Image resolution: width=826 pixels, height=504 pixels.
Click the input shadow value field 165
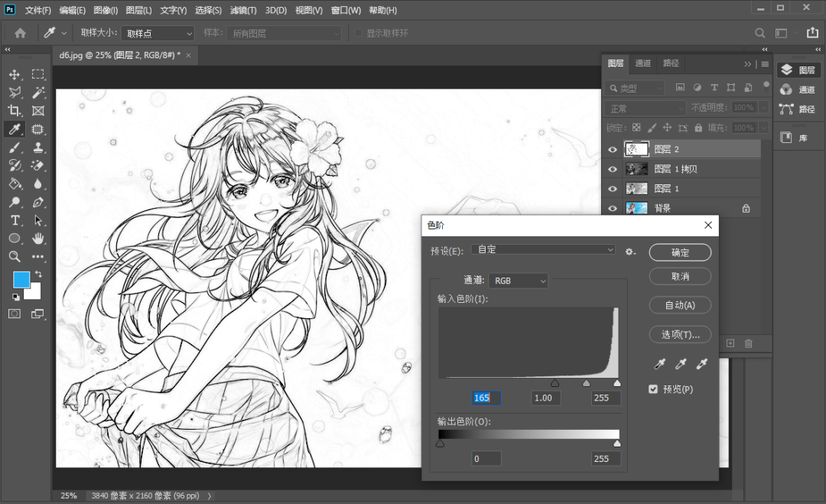tap(486, 398)
